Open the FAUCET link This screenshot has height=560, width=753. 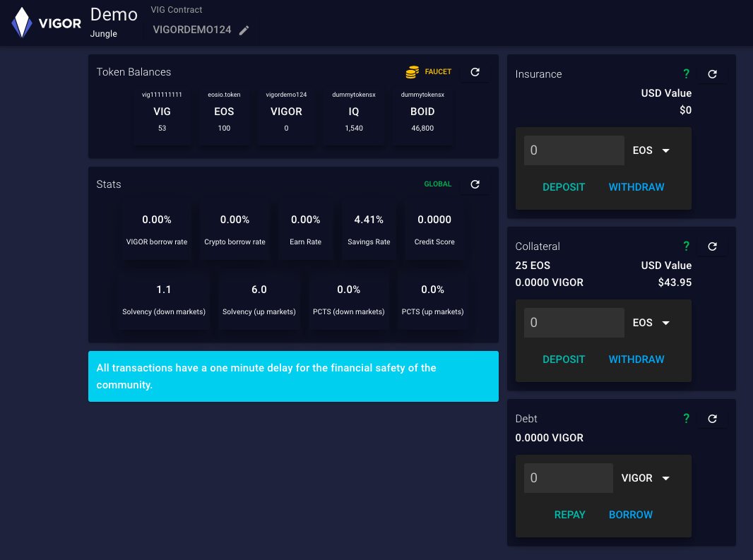click(x=438, y=71)
